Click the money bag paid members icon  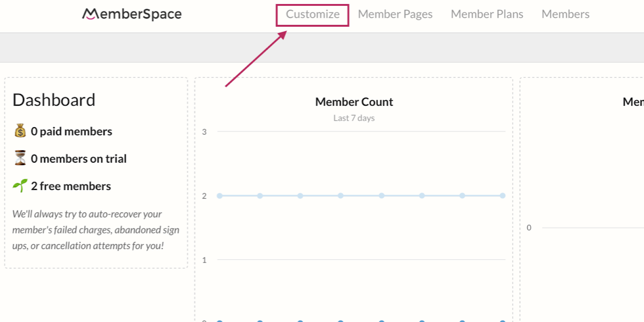(19, 130)
